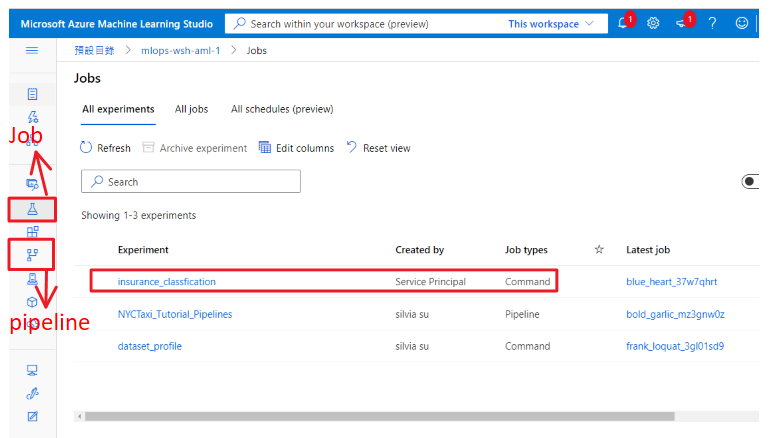This screenshot has width=784, height=438.
Task: Expand the This workspace scope dropdown
Action: 550,24
